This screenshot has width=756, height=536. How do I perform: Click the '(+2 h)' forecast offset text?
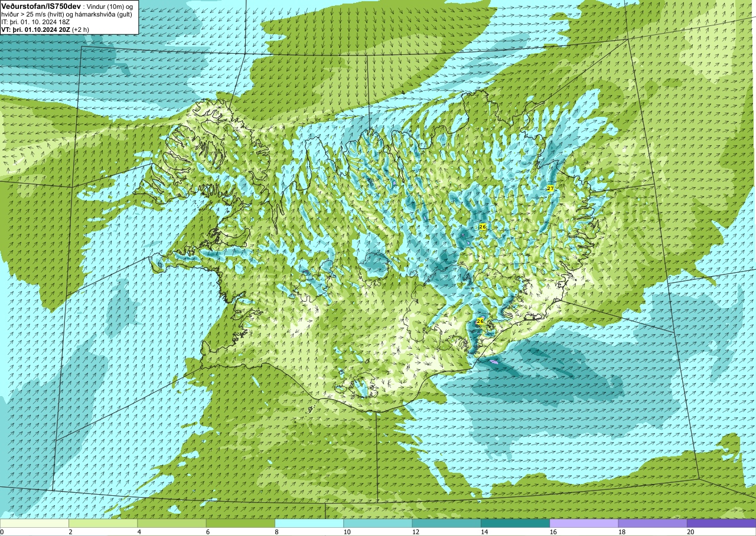[80, 29]
